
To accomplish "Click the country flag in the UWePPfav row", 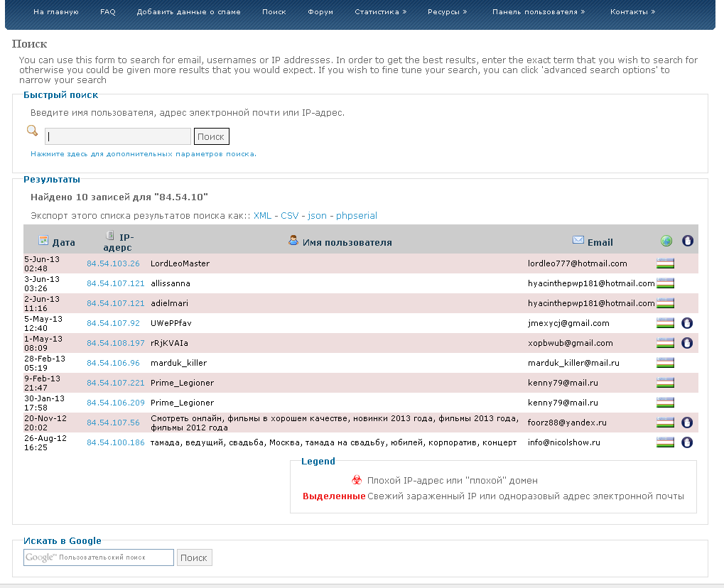I will [x=665, y=323].
